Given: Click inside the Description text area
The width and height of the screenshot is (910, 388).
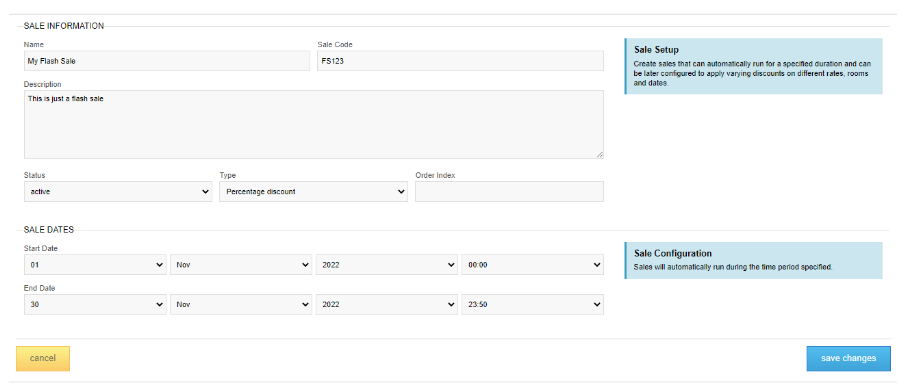Looking at the screenshot, I should click(x=313, y=124).
